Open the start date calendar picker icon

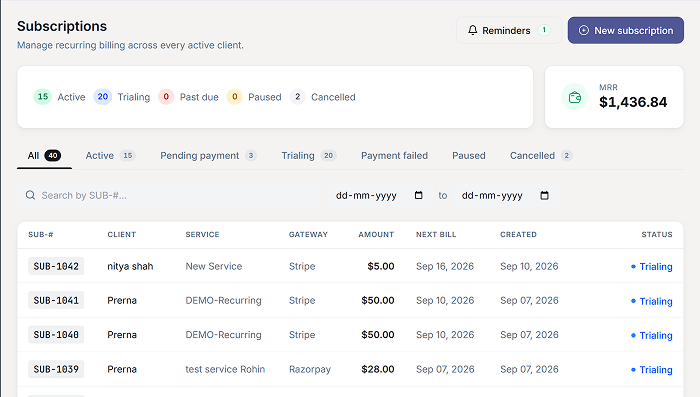coord(418,195)
